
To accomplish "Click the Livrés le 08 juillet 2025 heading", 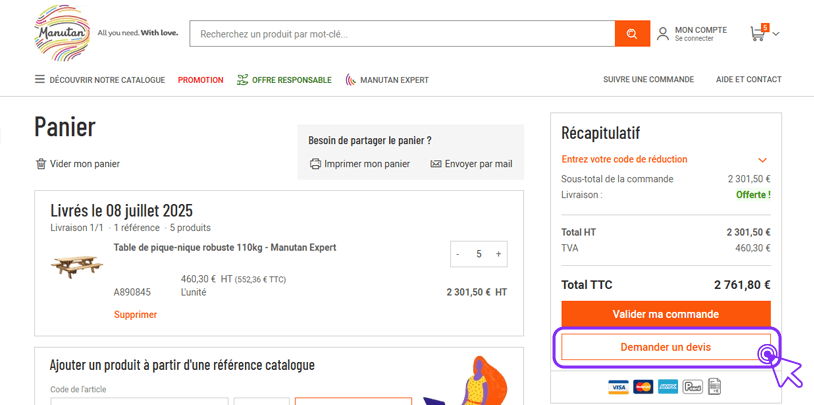I will 121,211.
